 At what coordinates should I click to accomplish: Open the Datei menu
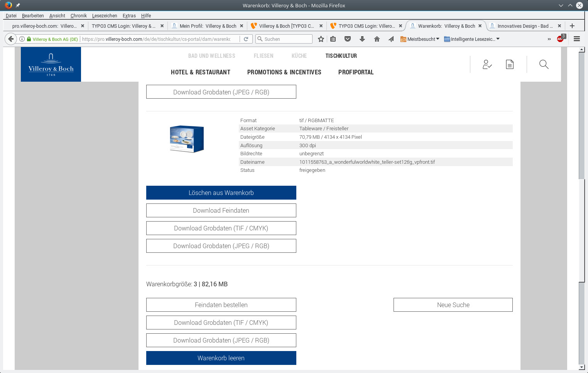(x=11, y=15)
